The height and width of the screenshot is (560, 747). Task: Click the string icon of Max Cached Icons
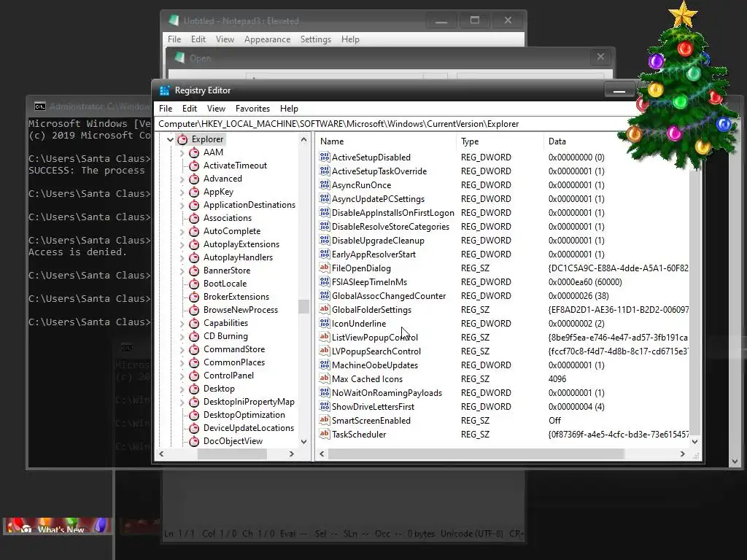325,378
